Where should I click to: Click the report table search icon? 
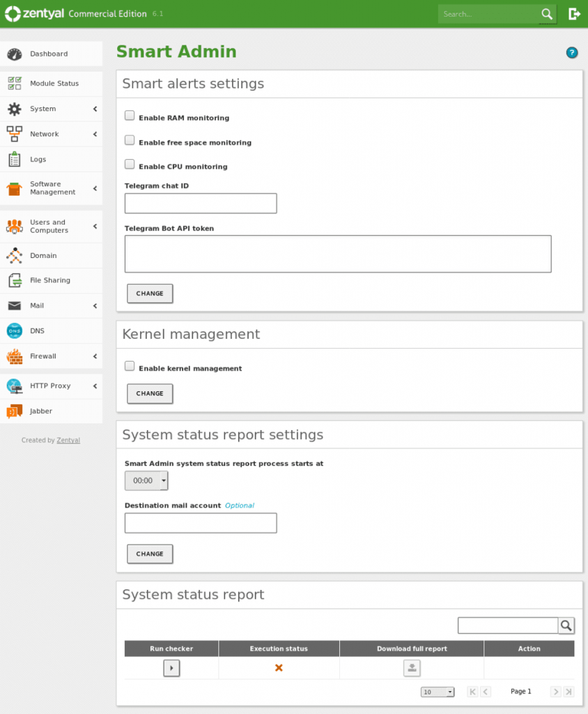tap(566, 625)
